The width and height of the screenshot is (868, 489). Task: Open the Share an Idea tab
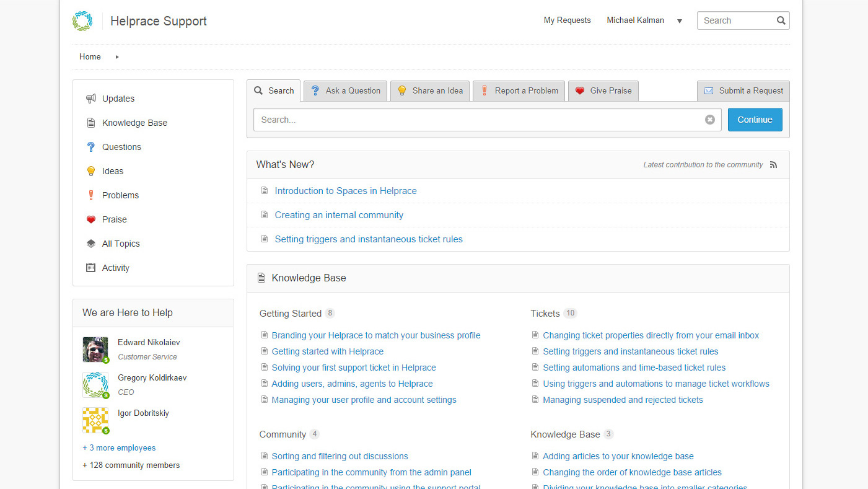(430, 90)
